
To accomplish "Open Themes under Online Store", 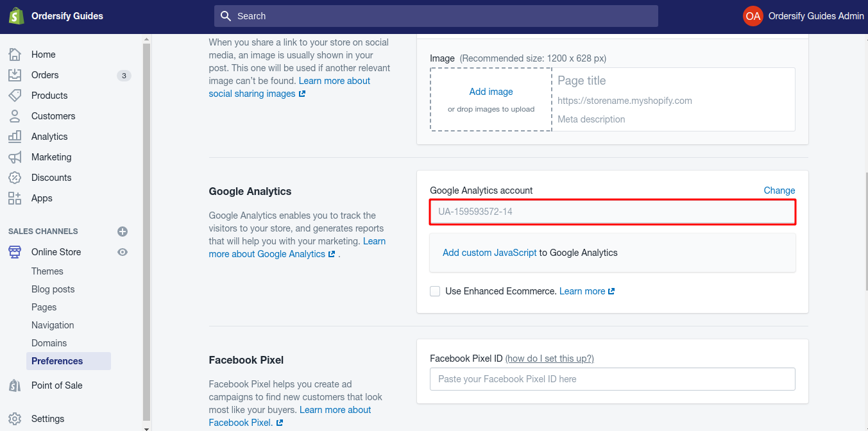I will [47, 271].
